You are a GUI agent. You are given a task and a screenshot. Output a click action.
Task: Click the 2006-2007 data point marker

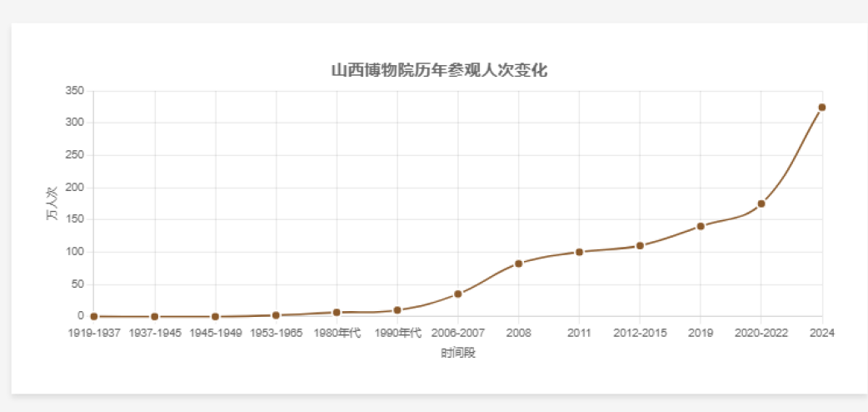458,294
